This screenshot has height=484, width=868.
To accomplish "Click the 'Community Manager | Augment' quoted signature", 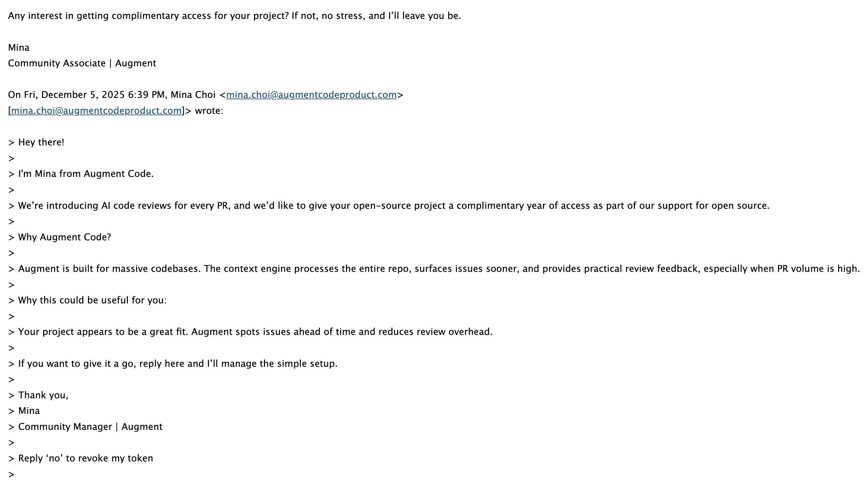I will (90, 427).
